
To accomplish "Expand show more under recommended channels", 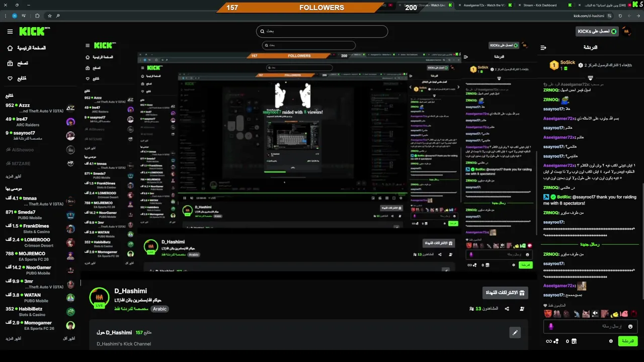I will (14, 338).
